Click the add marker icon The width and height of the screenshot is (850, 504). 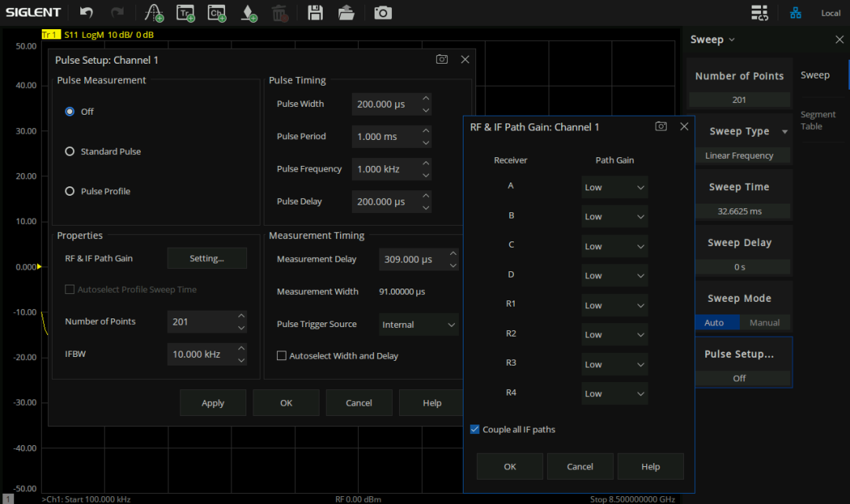tap(249, 13)
